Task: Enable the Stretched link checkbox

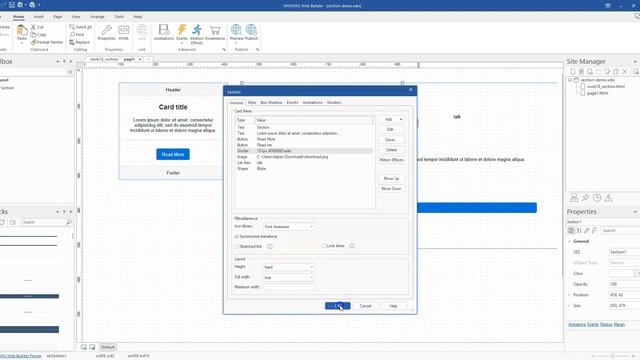Action: pos(237,247)
